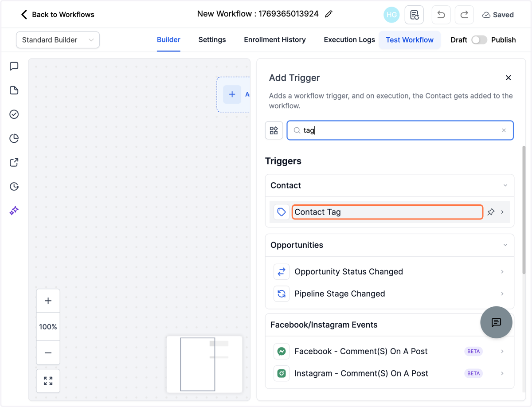Click the 100% zoom level

tap(48, 327)
